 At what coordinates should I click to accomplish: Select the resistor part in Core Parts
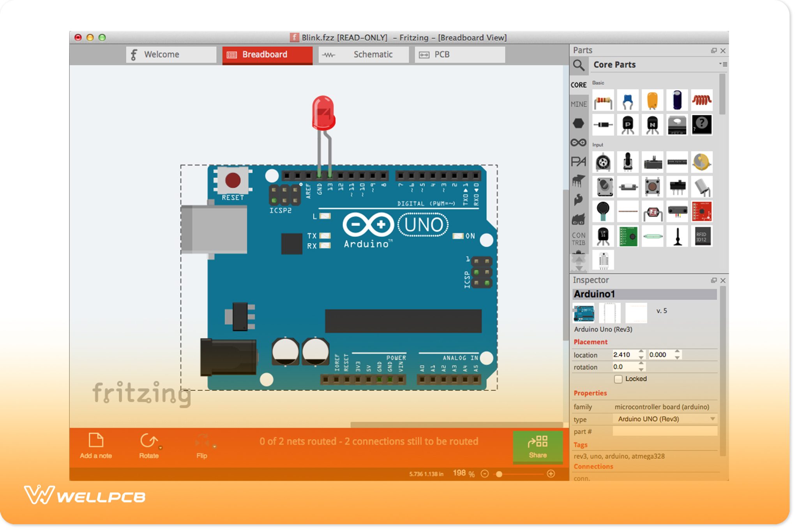[x=603, y=100]
